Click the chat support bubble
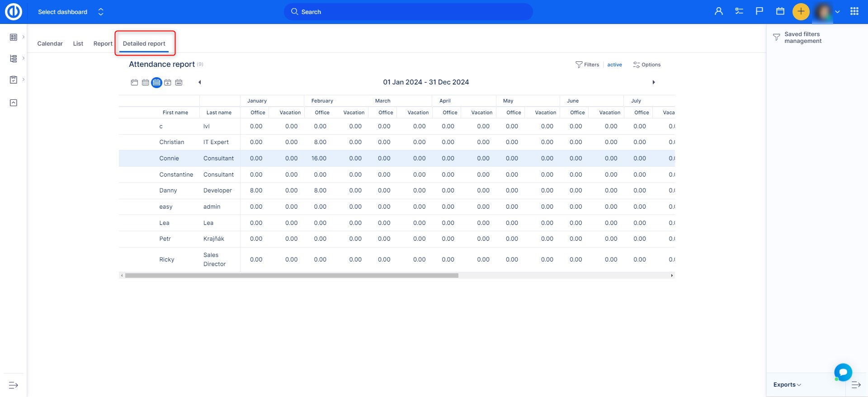This screenshot has height=397, width=868. tap(843, 372)
